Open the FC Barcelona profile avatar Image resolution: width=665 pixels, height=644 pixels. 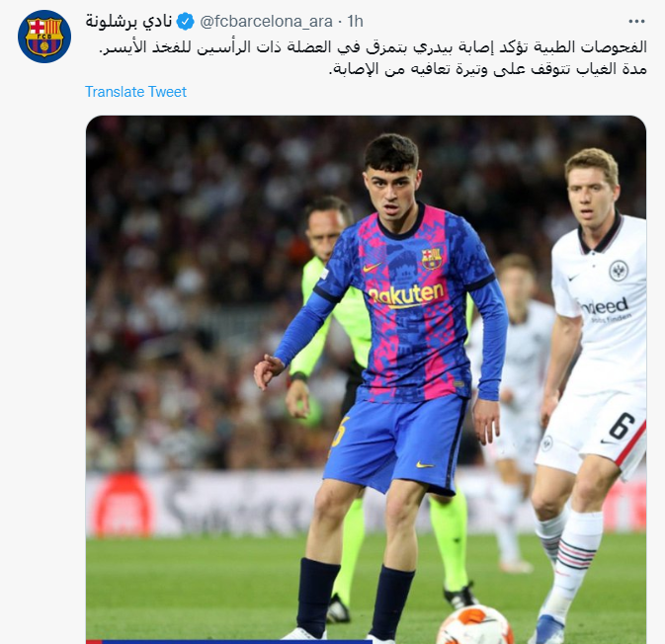[44, 37]
